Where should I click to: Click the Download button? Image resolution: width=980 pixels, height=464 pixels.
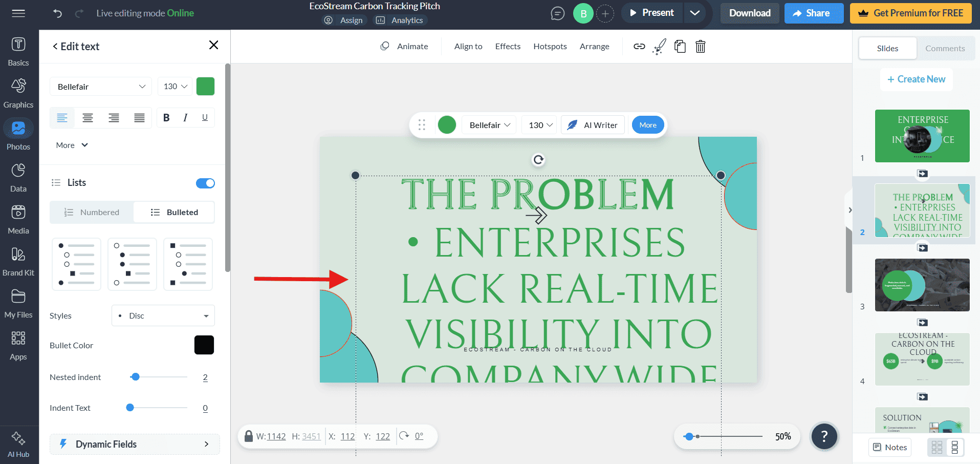750,13
